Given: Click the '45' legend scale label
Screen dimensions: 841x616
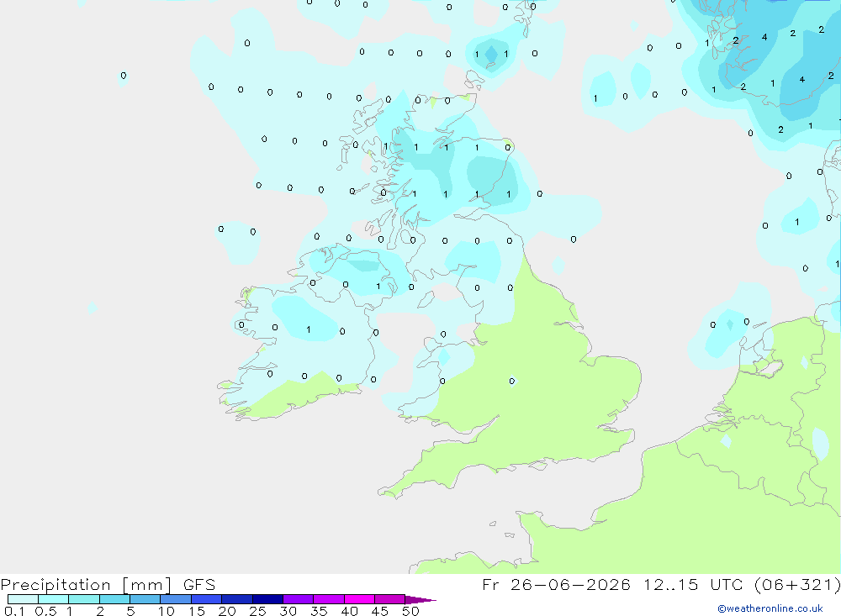Looking at the screenshot, I should [x=380, y=611].
